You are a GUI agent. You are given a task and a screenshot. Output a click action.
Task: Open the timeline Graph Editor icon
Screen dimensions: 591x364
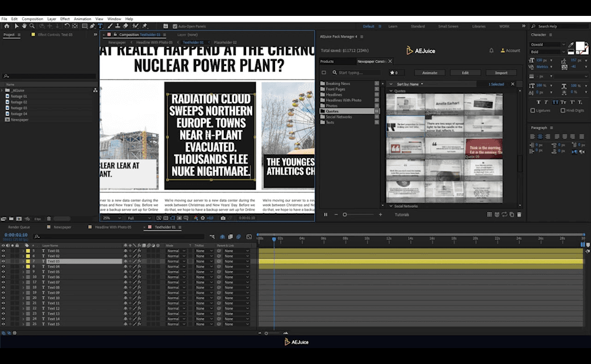249,237
